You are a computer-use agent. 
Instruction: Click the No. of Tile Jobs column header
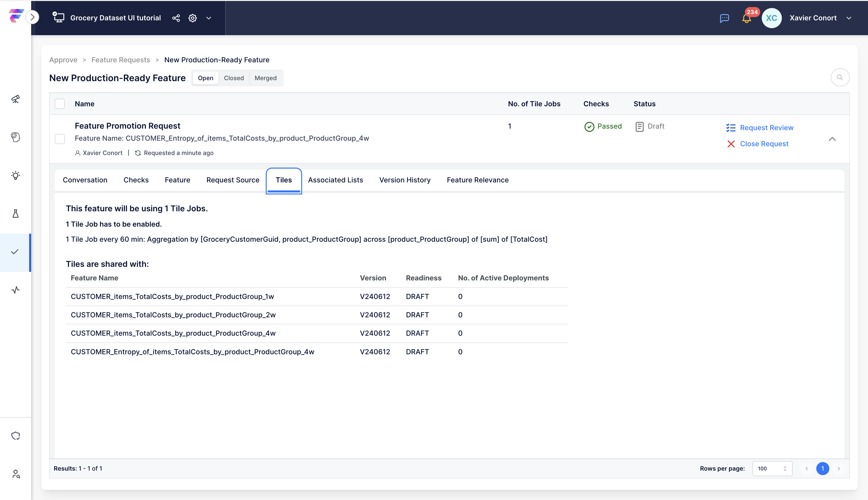click(534, 104)
